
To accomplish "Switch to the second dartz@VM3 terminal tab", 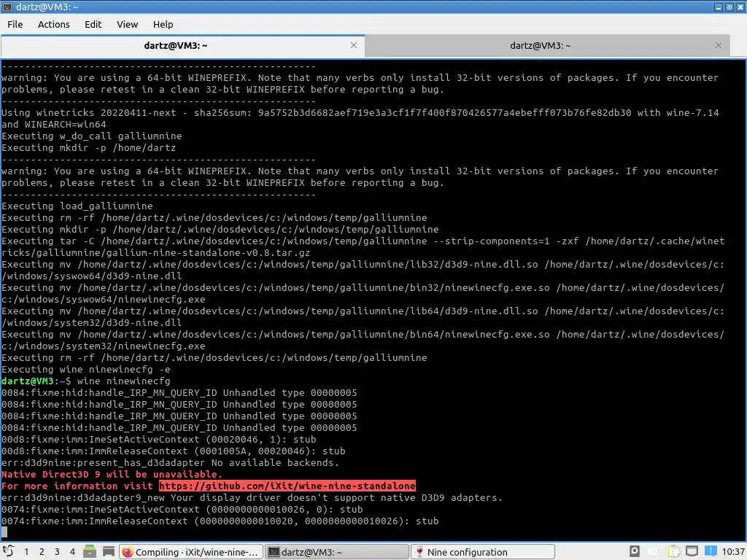I will (547, 46).
